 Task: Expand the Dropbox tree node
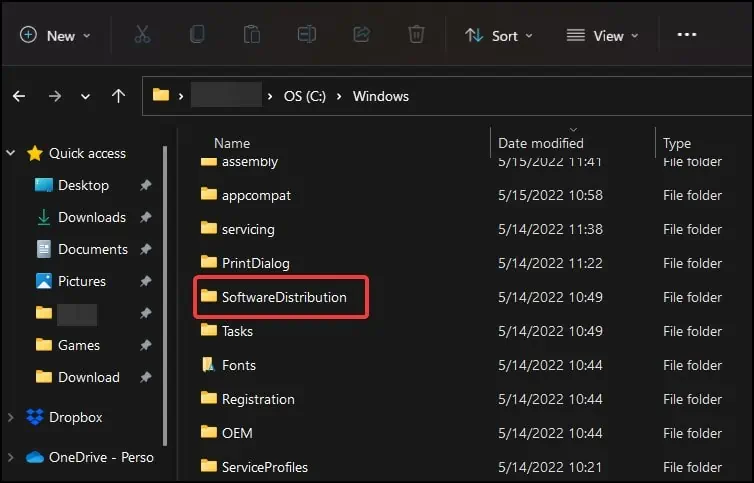coord(11,417)
